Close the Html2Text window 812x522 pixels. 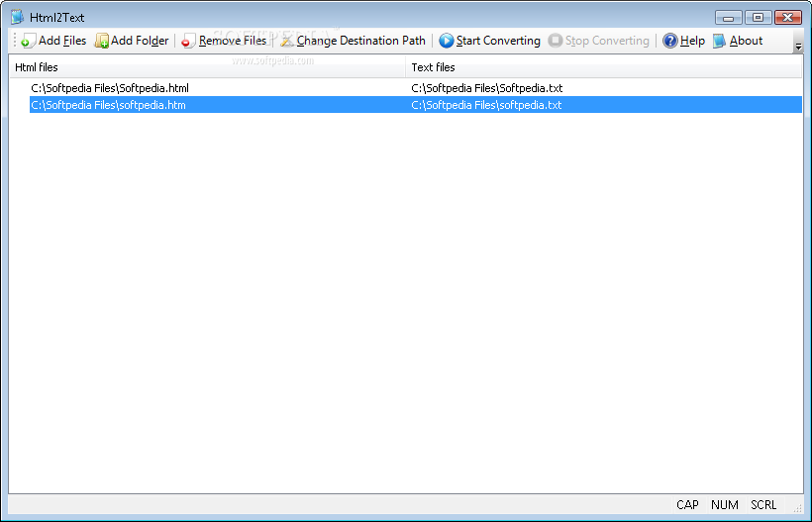788,18
